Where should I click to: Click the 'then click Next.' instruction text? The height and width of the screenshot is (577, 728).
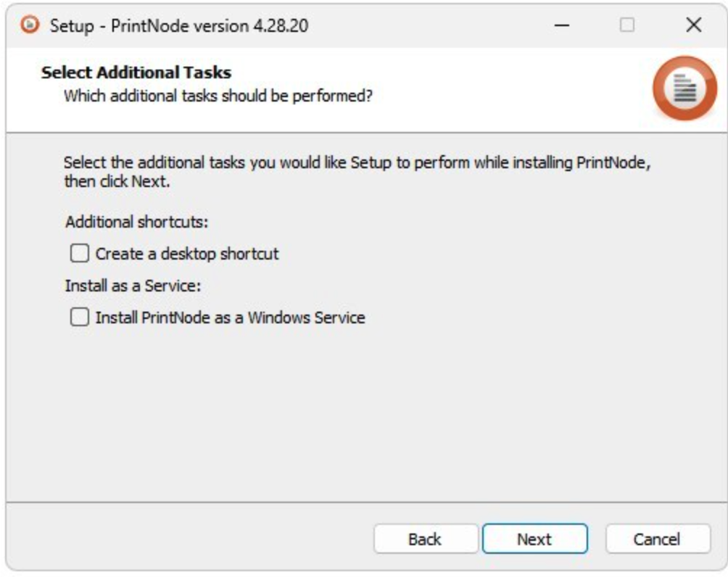coord(117,182)
